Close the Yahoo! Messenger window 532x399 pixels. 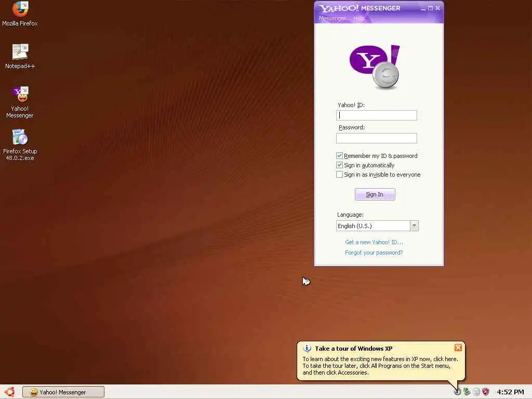click(437, 8)
